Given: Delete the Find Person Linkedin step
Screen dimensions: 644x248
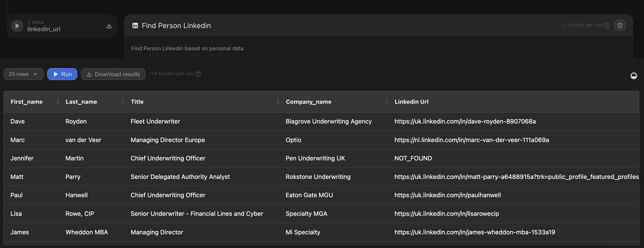Looking at the screenshot, I should pyautogui.click(x=620, y=25).
